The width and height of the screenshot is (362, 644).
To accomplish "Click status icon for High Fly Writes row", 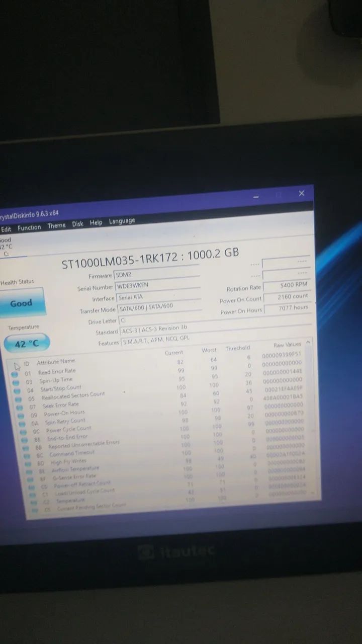I will point(28,464).
